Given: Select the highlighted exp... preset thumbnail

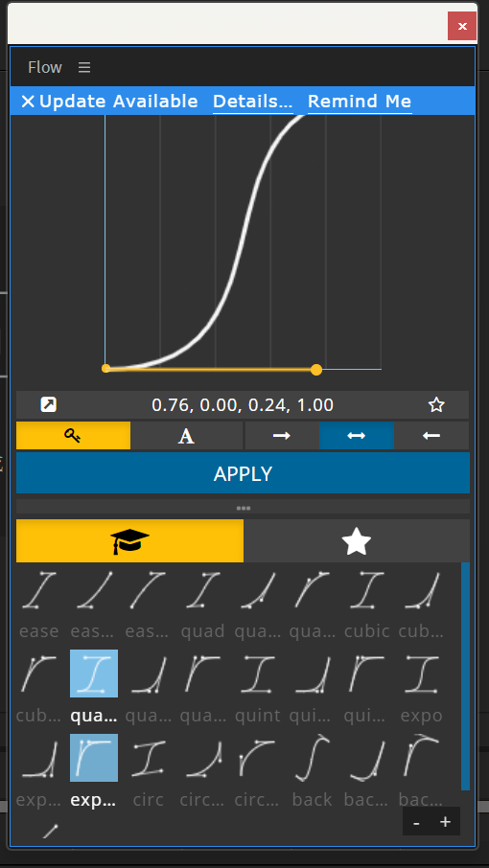Looking at the screenshot, I should coord(94,757).
